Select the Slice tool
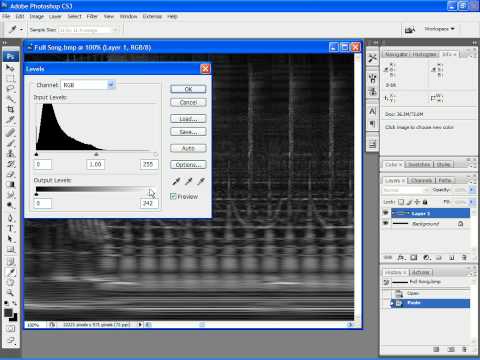480x360 pixels. (x=10, y=120)
